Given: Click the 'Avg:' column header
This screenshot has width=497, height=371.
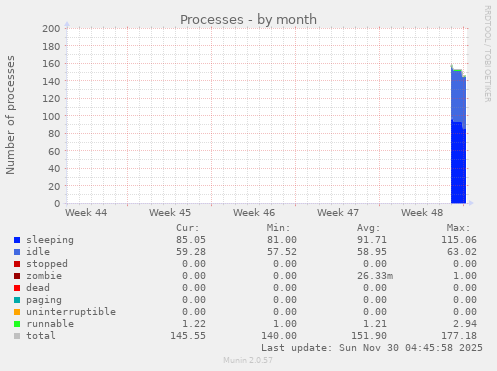Looking at the screenshot, I should [368, 228].
